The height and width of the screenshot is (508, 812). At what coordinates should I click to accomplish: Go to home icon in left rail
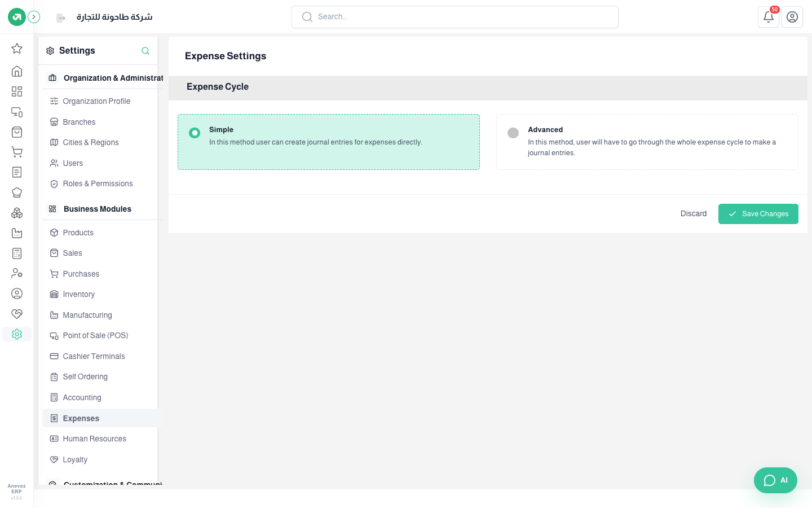[17, 71]
